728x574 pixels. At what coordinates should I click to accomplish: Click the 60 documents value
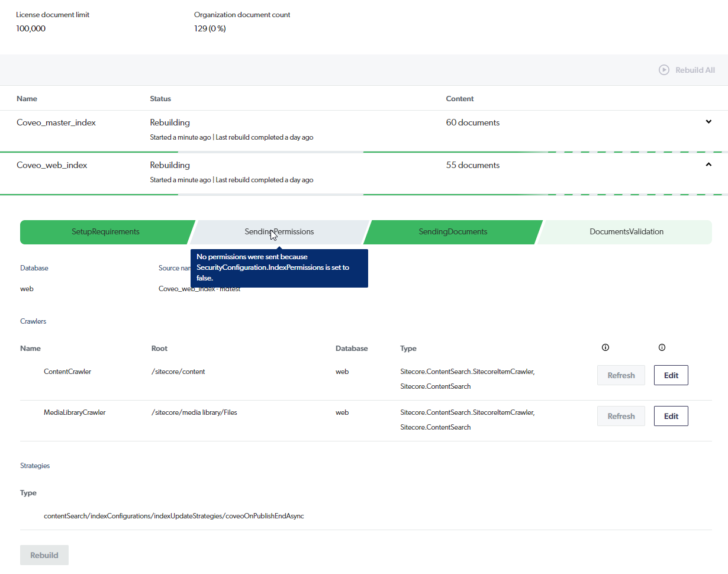[x=473, y=122]
